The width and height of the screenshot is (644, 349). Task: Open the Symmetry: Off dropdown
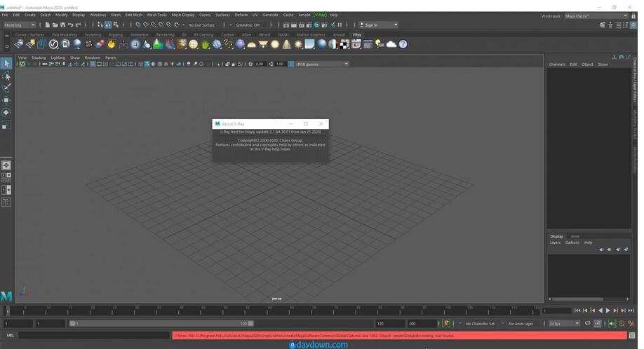(x=248, y=25)
